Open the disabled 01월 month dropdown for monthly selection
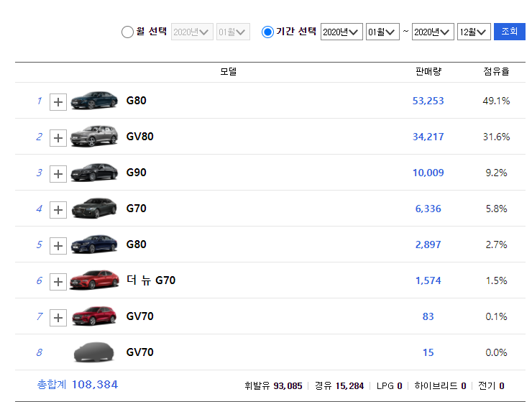The image size is (532, 402). coord(233,32)
